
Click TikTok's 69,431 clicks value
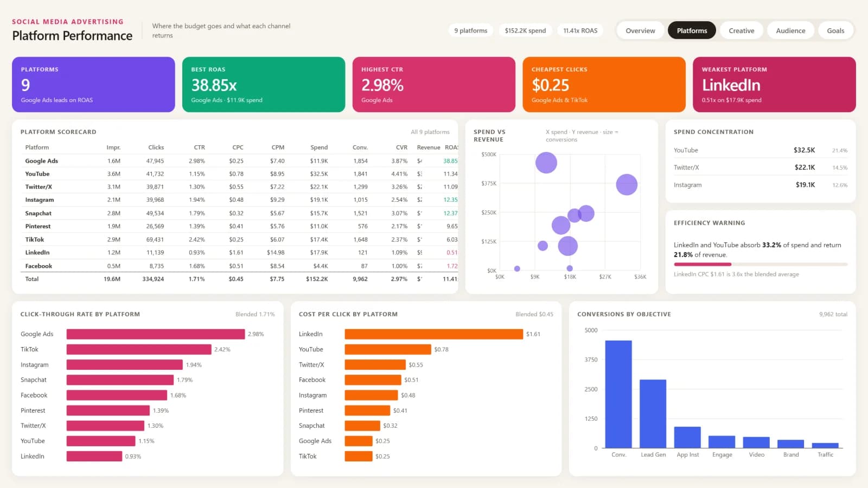155,240
